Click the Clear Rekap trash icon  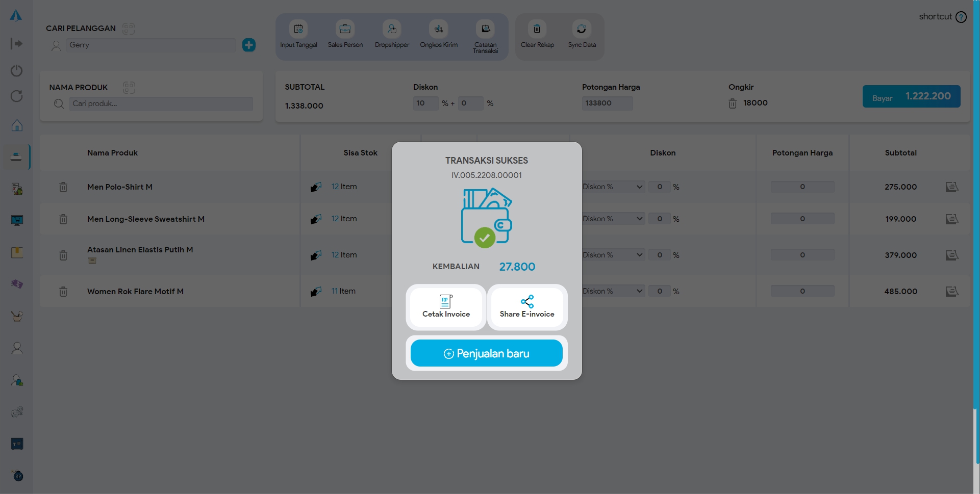[537, 30]
